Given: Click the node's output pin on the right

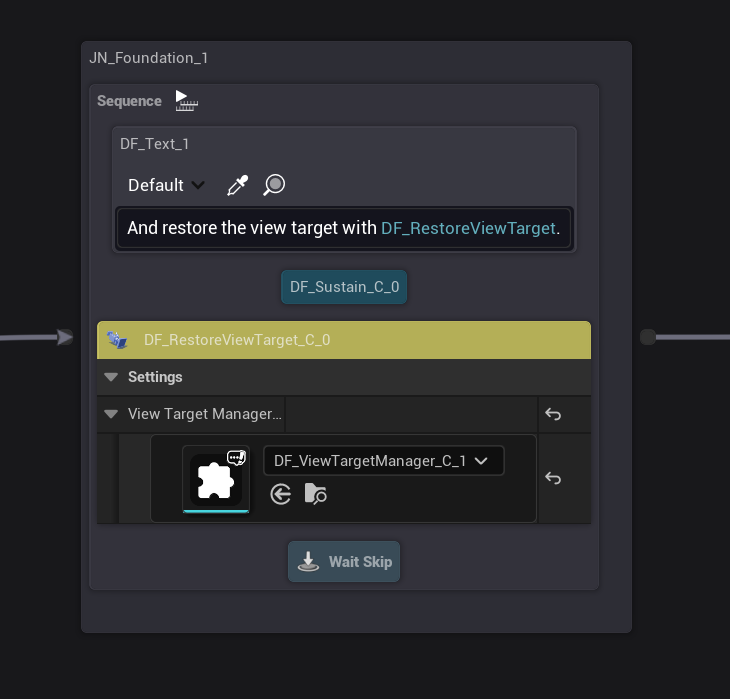Looking at the screenshot, I should (648, 337).
